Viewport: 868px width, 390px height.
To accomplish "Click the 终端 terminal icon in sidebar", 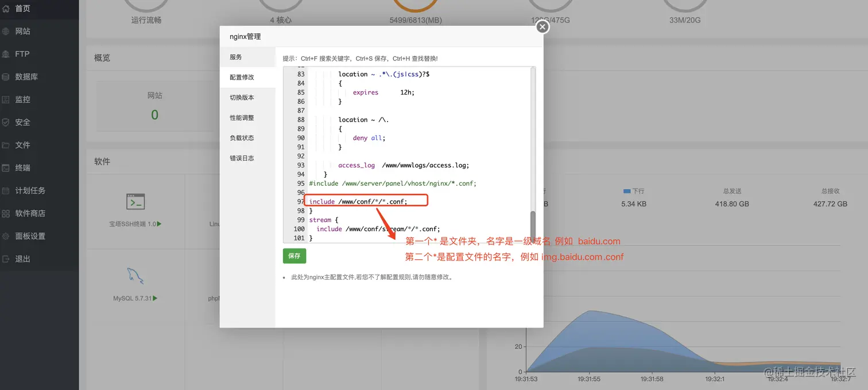I will coord(6,168).
